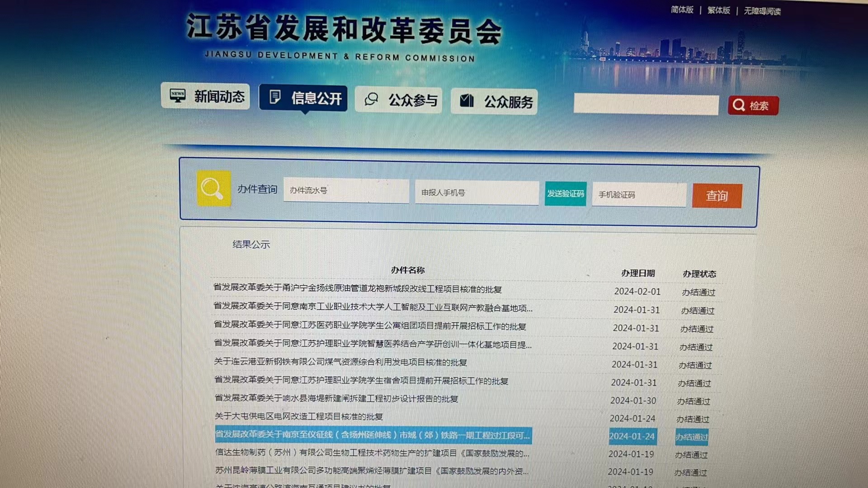Click the 办理日期 column header

638,273
